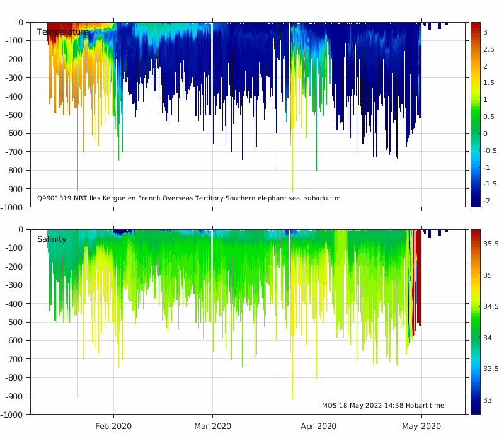This screenshot has height=441, width=504.
Task: Click the Temperature panel title label
Action: pos(62,32)
